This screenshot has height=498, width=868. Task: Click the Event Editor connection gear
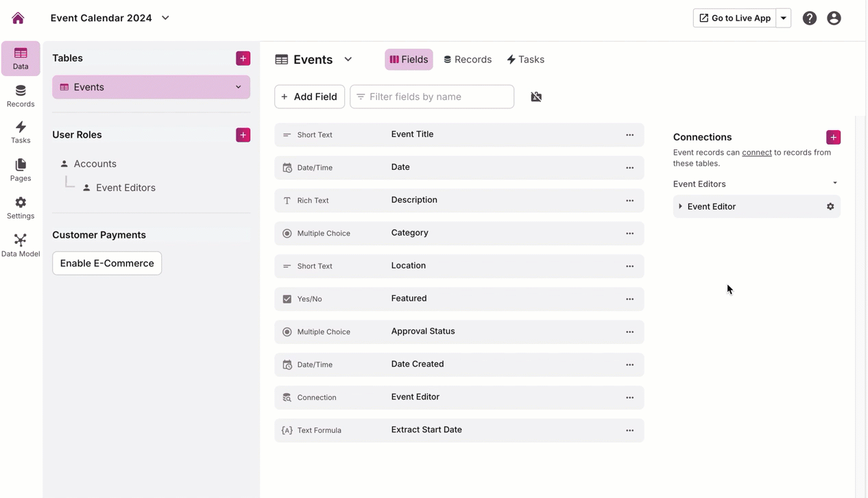[830, 206]
